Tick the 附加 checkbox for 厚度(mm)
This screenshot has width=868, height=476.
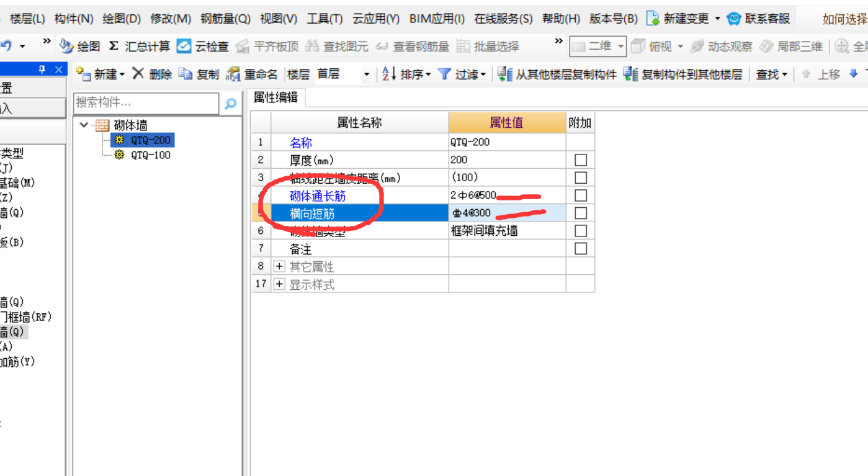click(x=581, y=160)
